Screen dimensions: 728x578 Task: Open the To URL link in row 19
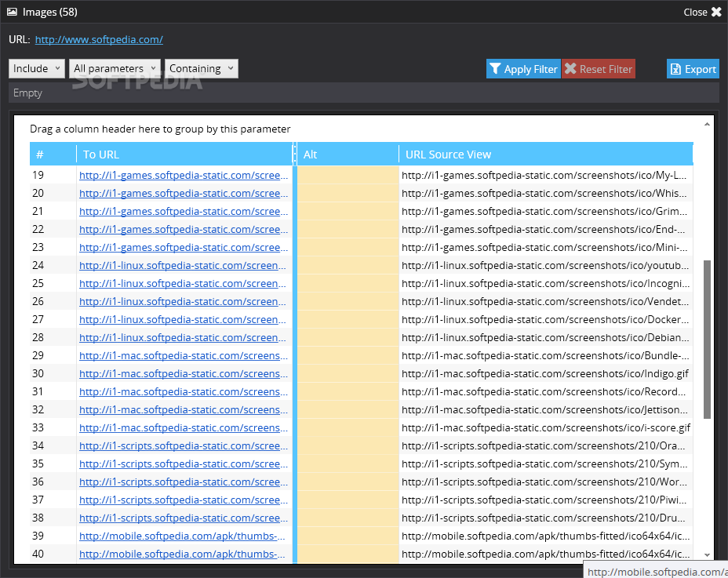coord(184,176)
